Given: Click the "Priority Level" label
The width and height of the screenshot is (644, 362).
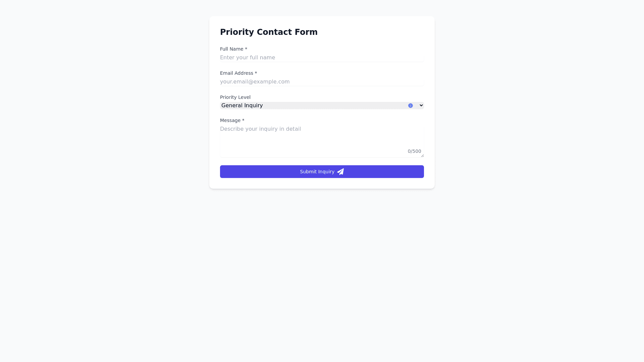Looking at the screenshot, I should [x=235, y=97].
